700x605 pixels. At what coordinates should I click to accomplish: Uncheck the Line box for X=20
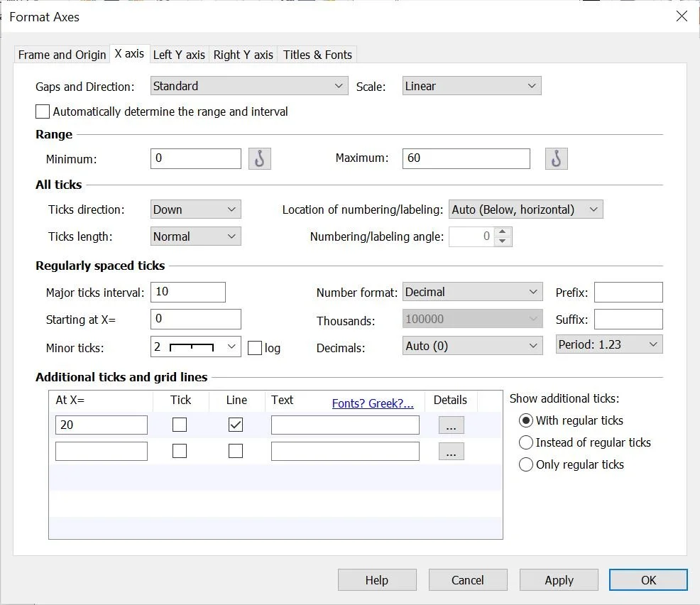pos(236,424)
